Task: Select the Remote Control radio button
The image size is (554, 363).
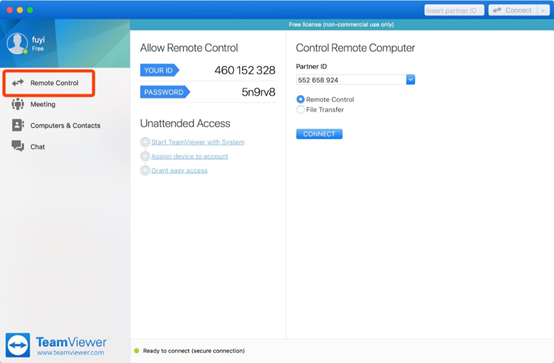Action: (x=300, y=99)
